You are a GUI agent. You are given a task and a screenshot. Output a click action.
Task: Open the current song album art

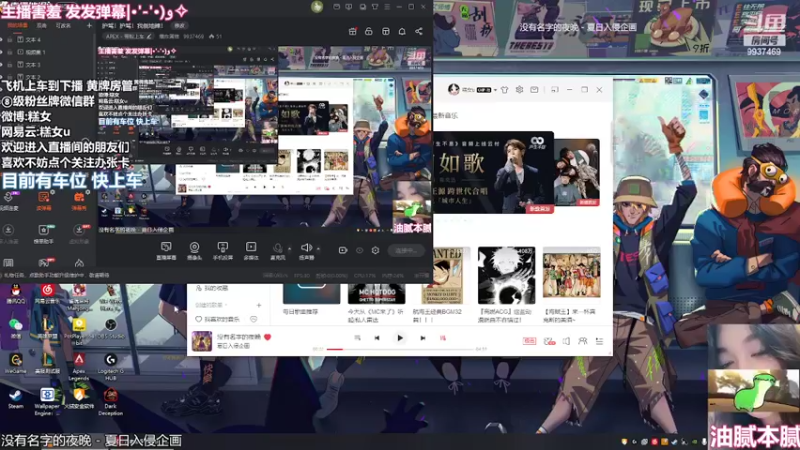202,341
